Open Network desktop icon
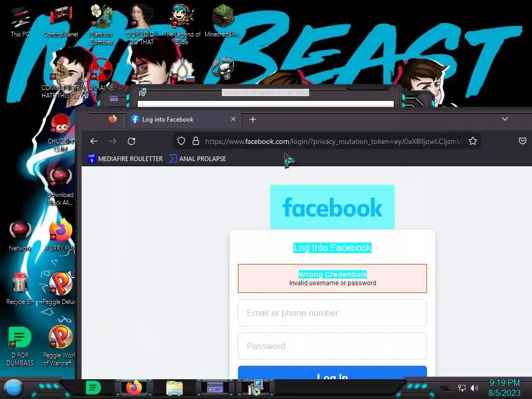Screen dimensions: 532x399 pos(20,235)
